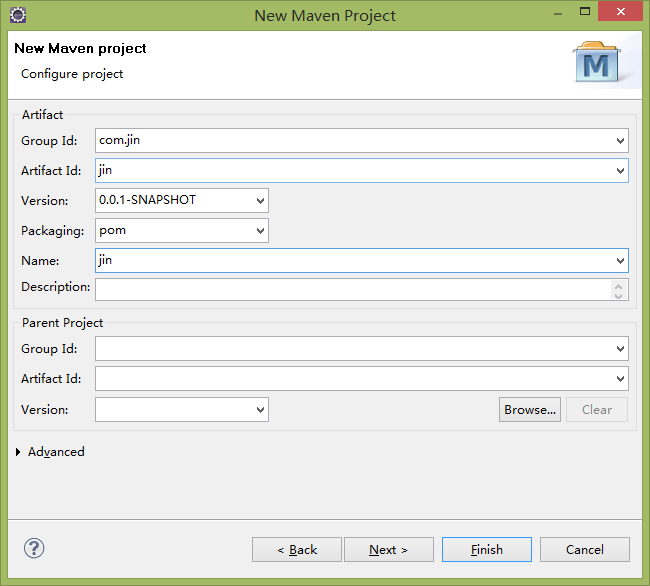Go to Next wizard page
The width and height of the screenshot is (650, 586).
pyautogui.click(x=389, y=550)
